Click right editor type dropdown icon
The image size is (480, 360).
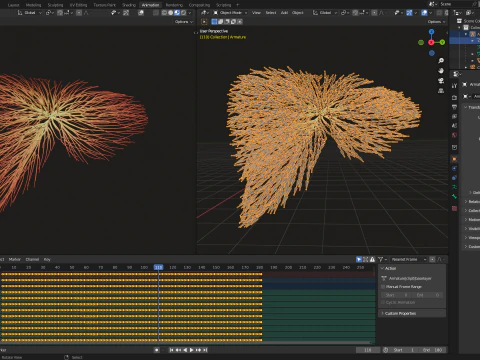pos(205,13)
